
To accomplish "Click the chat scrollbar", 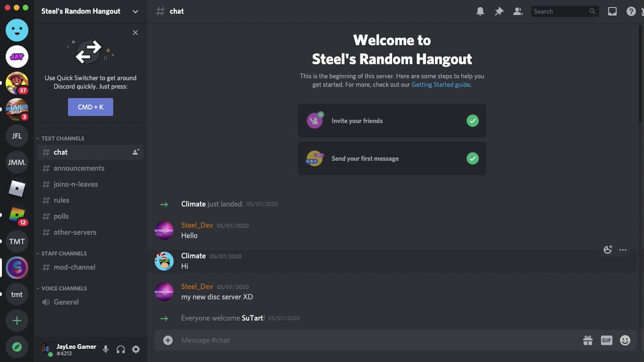I will tap(640, 73).
